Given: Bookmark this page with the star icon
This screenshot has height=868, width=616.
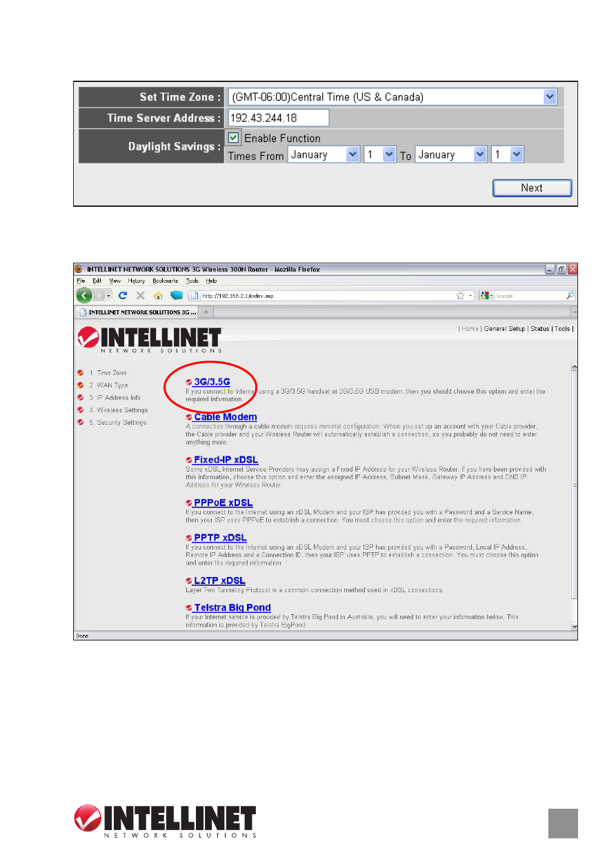Looking at the screenshot, I should [460, 295].
